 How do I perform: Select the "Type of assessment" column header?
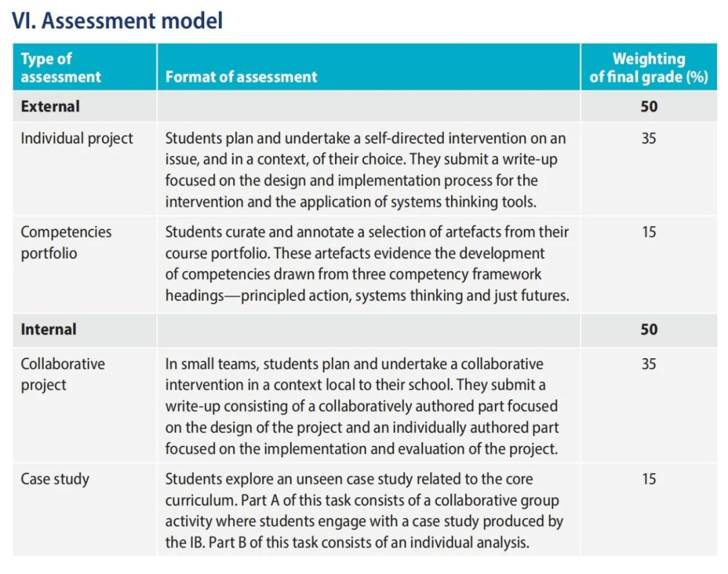tap(61, 67)
